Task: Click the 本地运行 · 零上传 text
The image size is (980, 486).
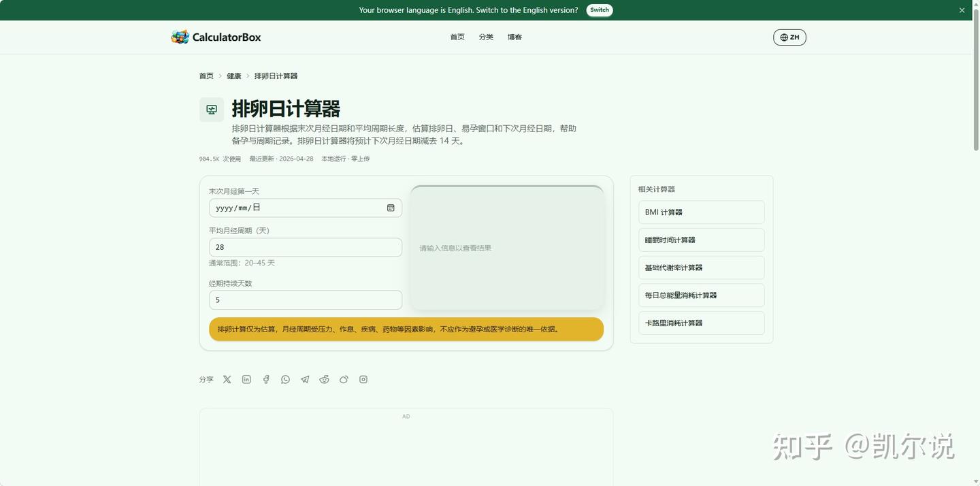Action: click(346, 159)
